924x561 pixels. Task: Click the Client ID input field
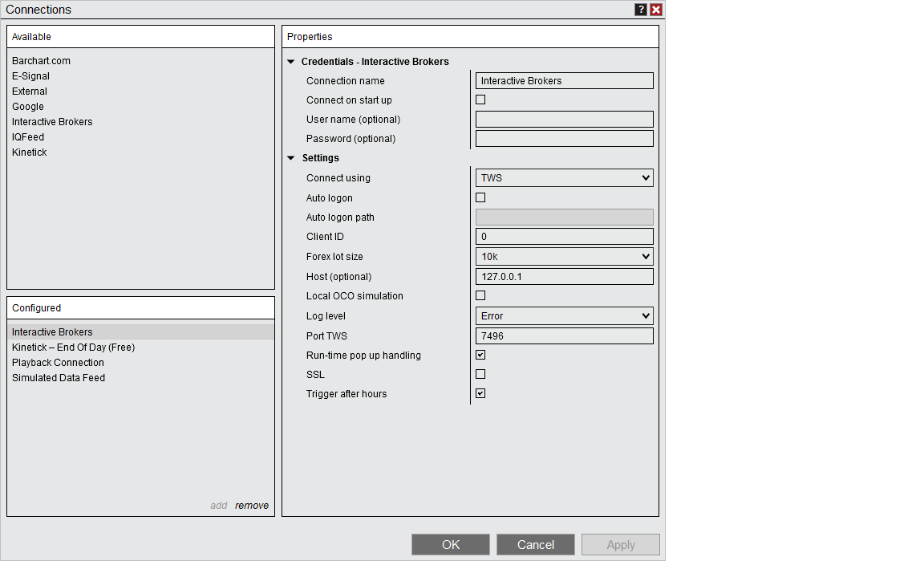[x=565, y=237]
